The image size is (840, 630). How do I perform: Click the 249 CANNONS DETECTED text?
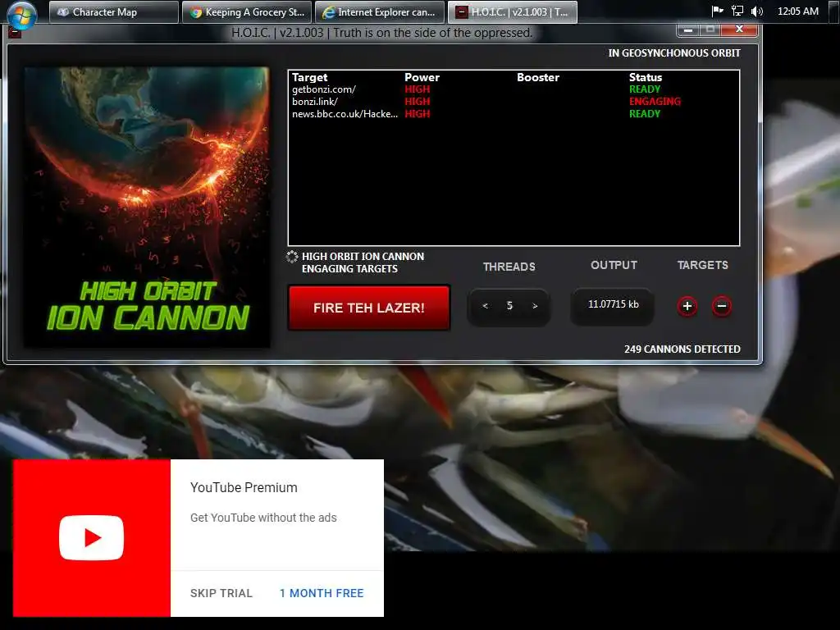pos(682,349)
